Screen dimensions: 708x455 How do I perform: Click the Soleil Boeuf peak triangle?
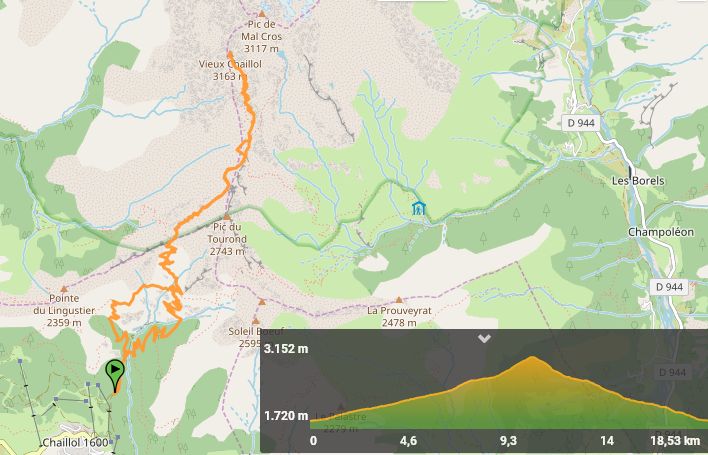coord(256,321)
